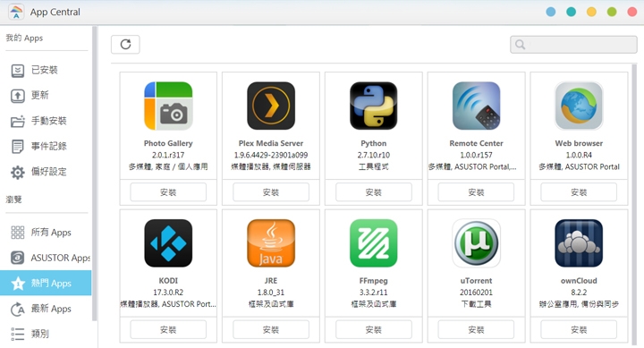The width and height of the screenshot is (644, 348).
Task: Click the Photo Gallery app name
Action: click(x=168, y=143)
